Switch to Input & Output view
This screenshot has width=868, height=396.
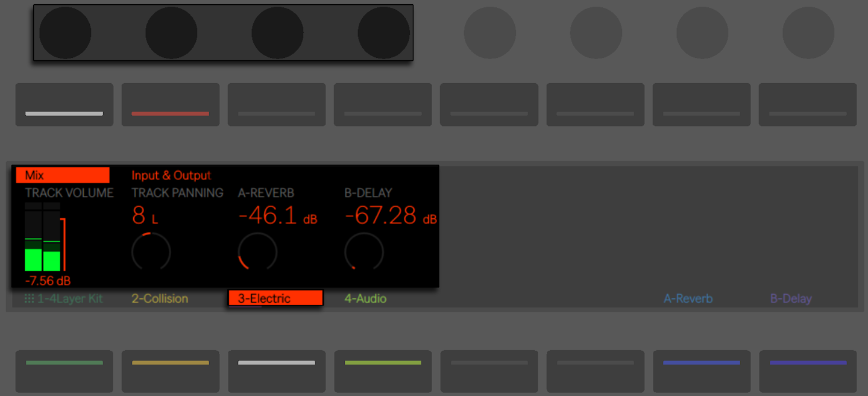[x=171, y=175]
